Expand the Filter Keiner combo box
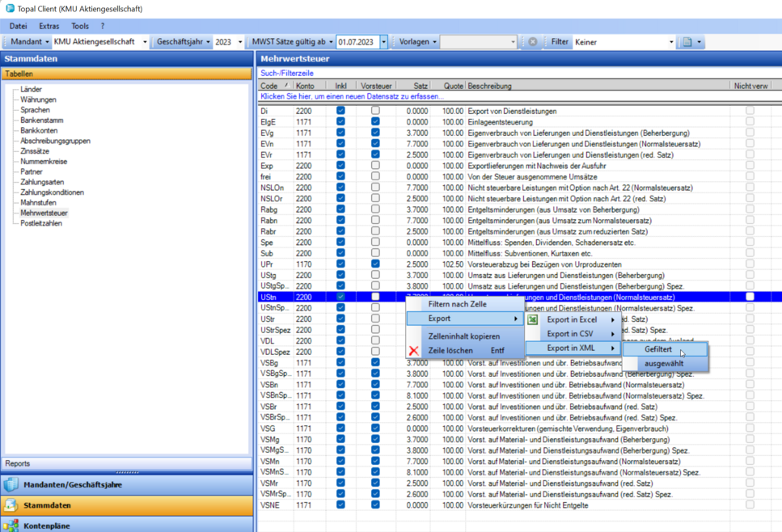The image size is (782, 532). coord(670,42)
